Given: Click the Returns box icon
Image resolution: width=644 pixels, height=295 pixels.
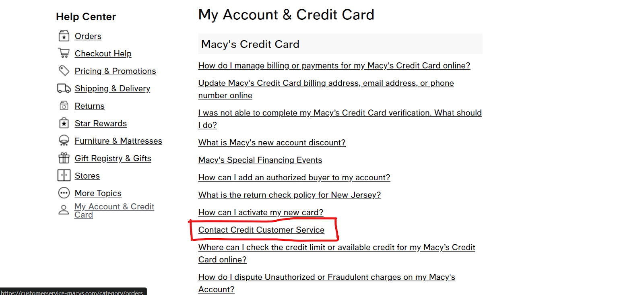Looking at the screenshot, I should point(64,106).
